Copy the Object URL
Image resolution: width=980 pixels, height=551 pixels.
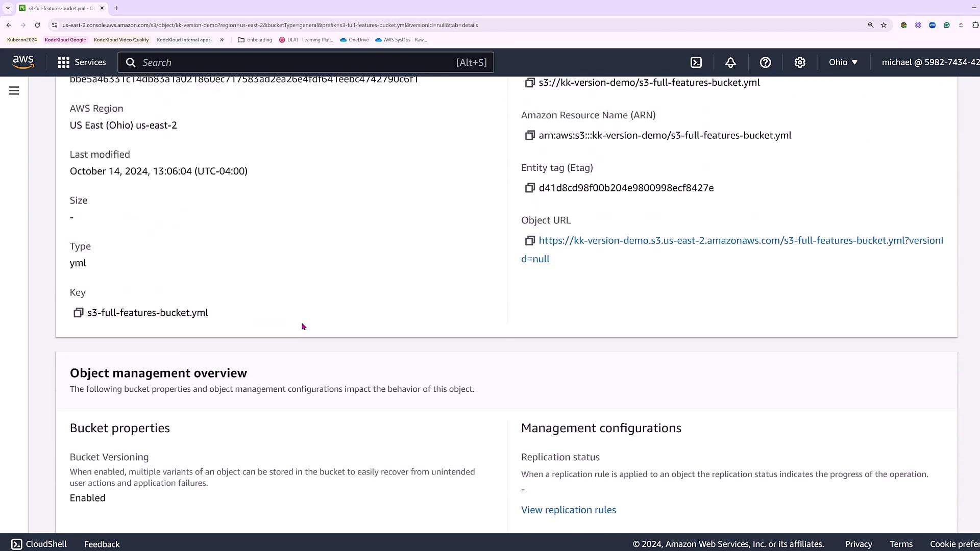point(529,240)
